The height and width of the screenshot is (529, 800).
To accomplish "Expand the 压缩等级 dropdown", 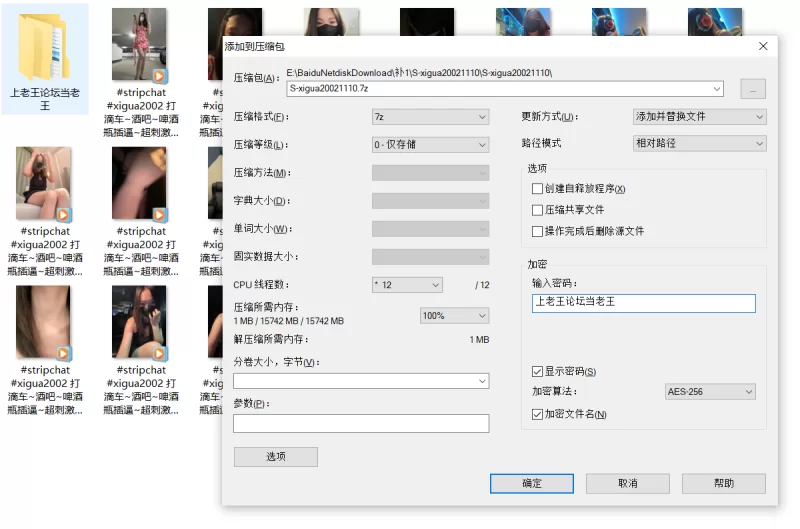I will pos(430,144).
